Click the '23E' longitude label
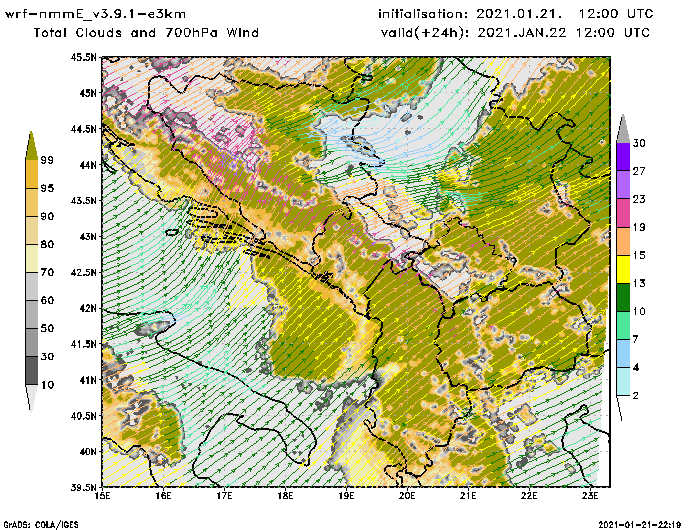The image size is (700, 530). (x=590, y=496)
